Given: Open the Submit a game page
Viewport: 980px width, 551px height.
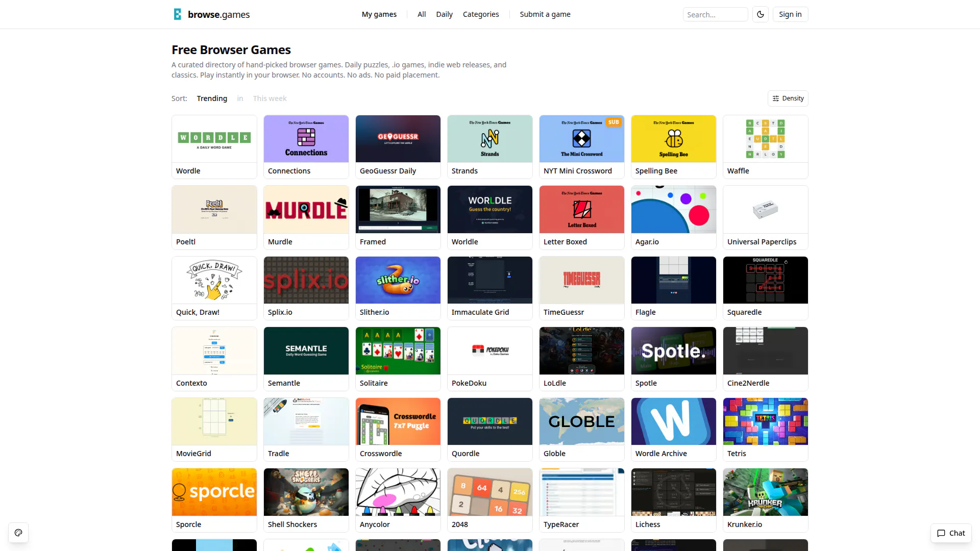Looking at the screenshot, I should pyautogui.click(x=545, y=14).
